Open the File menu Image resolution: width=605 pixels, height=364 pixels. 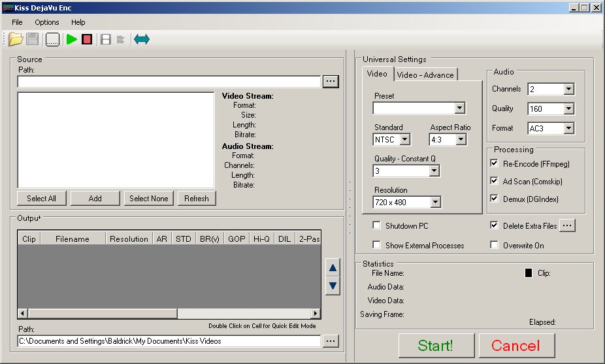(17, 22)
